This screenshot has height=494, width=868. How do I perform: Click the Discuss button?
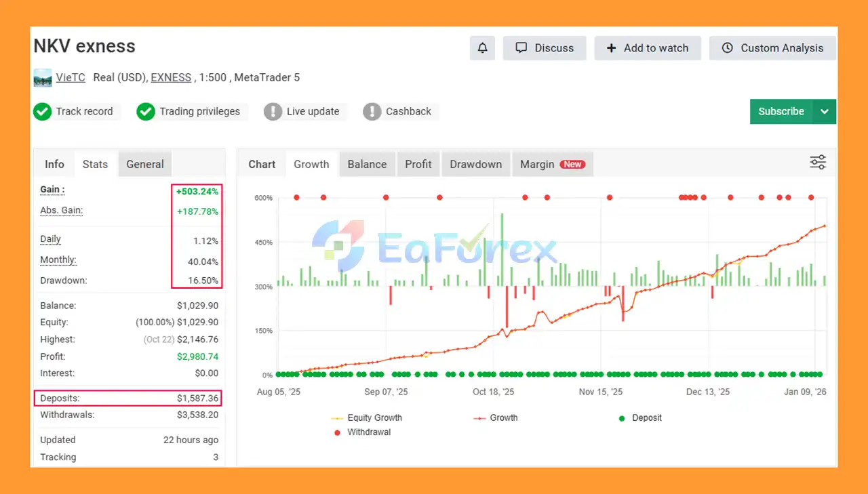point(544,48)
